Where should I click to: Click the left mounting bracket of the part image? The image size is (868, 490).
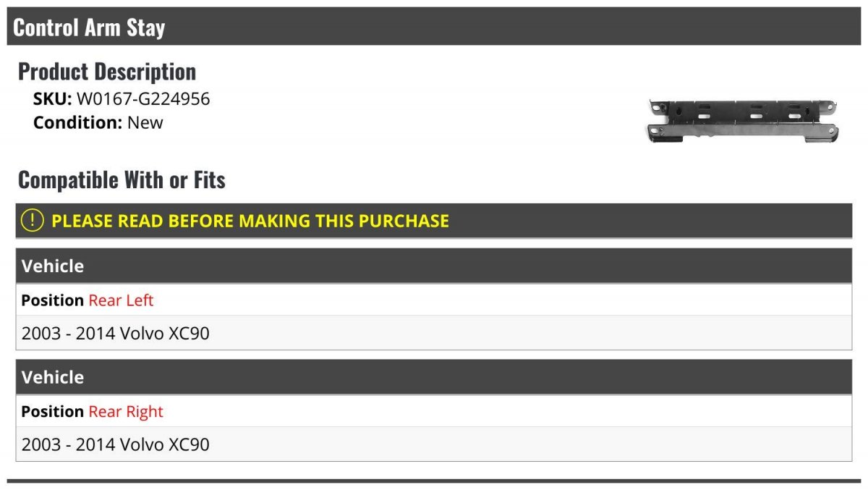pyautogui.click(x=657, y=120)
